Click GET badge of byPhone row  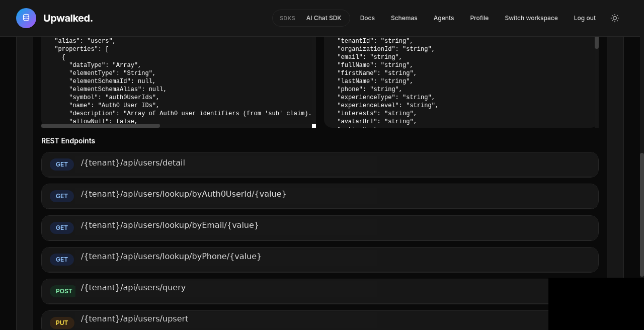[x=62, y=260]
